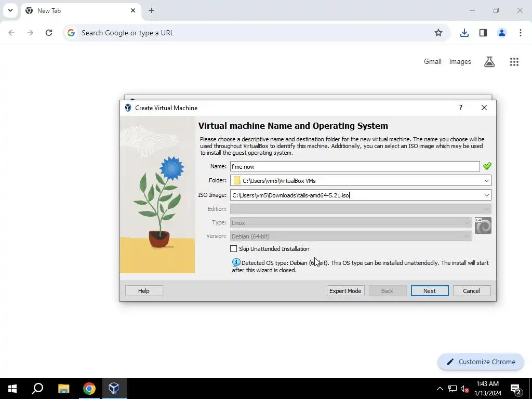The width and height of the screenshot is (532, 399).
Task: Show hidden system tray icons
Action: (440, 389)
